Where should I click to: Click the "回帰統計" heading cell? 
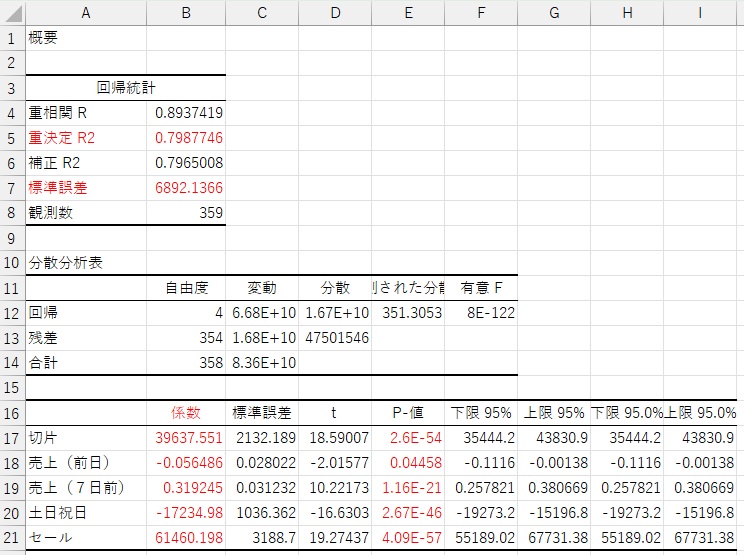tap(125, 88)
